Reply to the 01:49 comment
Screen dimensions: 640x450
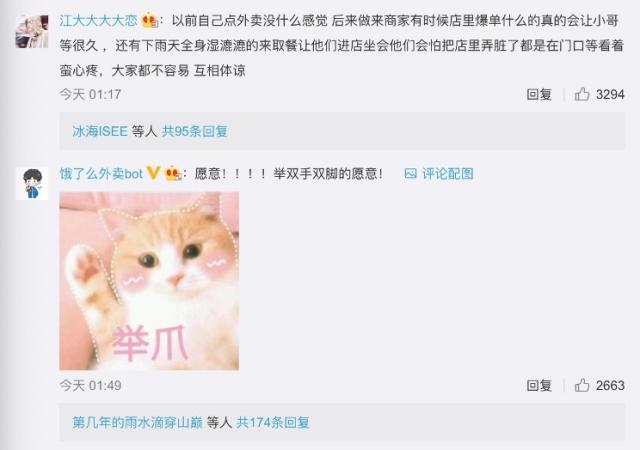(539, 385)
